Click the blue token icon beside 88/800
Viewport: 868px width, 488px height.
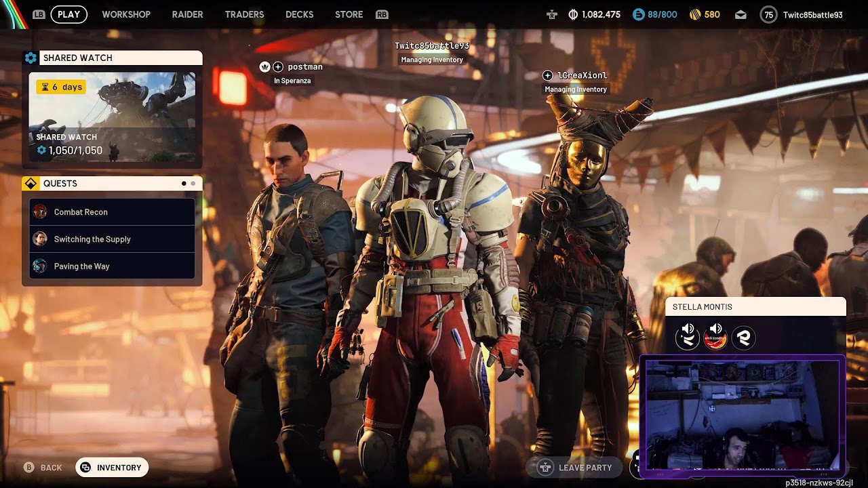tap(638, 14)
